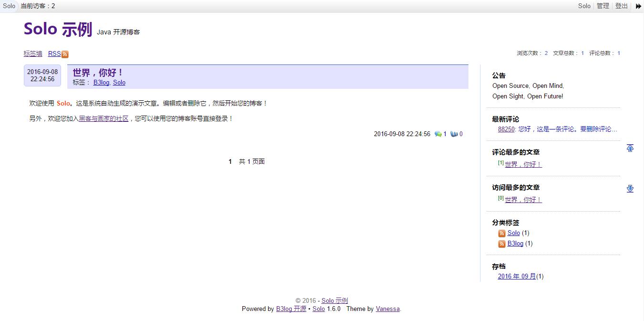Click 登出 to log out
This screenshot has height=321, width=644.
622,6
